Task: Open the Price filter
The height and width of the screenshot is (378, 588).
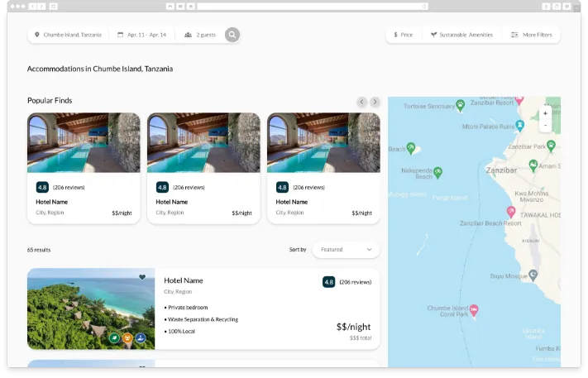Action: pos(404,35)
